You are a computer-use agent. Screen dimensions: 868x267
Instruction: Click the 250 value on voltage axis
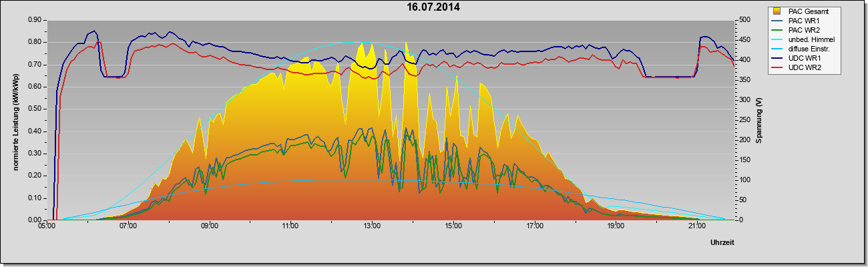pyautogui.click(x=744, y=120)
